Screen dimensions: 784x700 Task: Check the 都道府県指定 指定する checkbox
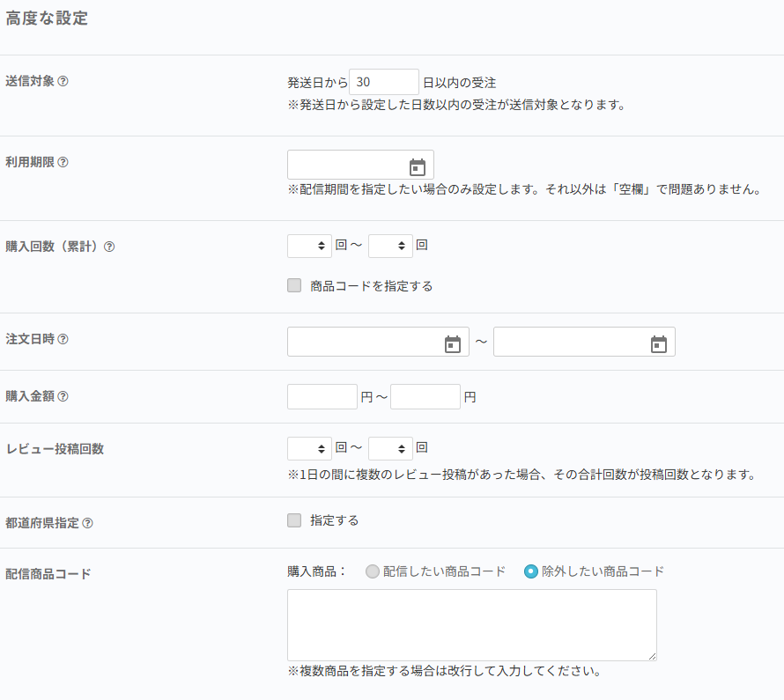pyautogui.click(x=294, y=520)
